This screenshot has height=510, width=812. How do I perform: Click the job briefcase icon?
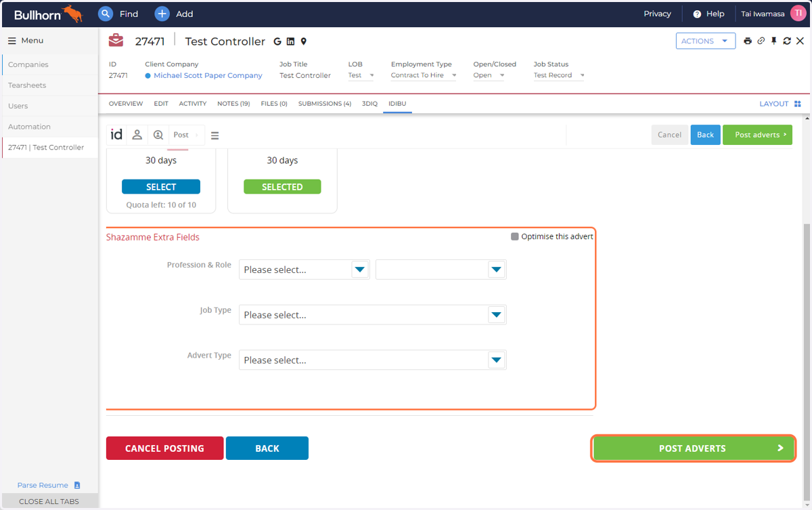click(x=116, y=41)
